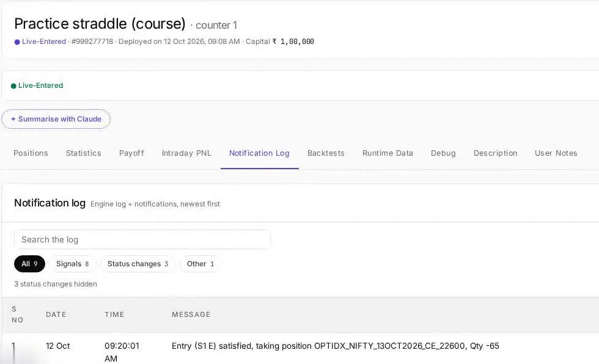Screen dimensions: 599x364
Task: Select the Notification Log tab
Action: (259, 153)
